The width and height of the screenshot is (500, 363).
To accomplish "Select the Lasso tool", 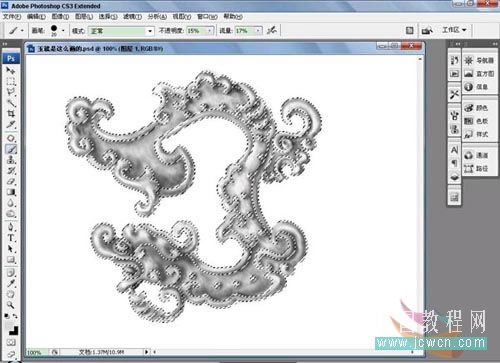I will pyautogui.click(x=11, y=92).
